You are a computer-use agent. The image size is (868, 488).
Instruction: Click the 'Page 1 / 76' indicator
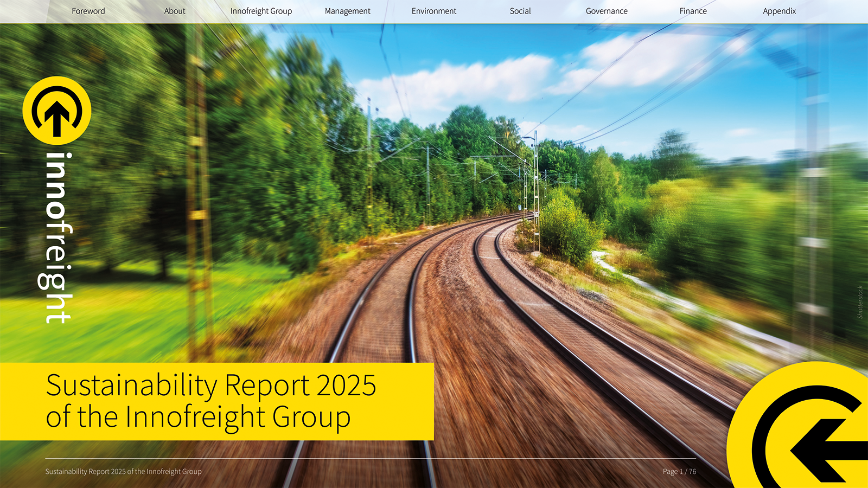point(679,472)
